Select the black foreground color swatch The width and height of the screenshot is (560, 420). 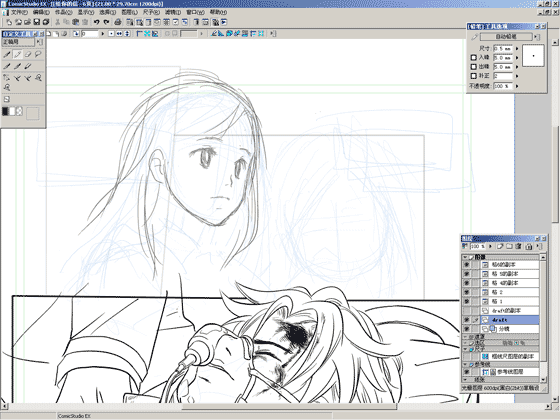[x=5, y=111]
